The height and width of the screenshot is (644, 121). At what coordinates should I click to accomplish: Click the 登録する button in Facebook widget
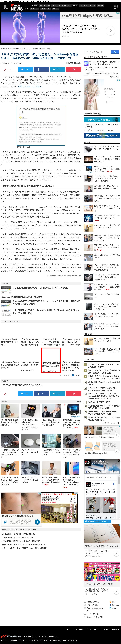pyautogui.click(x=115, y=472)
